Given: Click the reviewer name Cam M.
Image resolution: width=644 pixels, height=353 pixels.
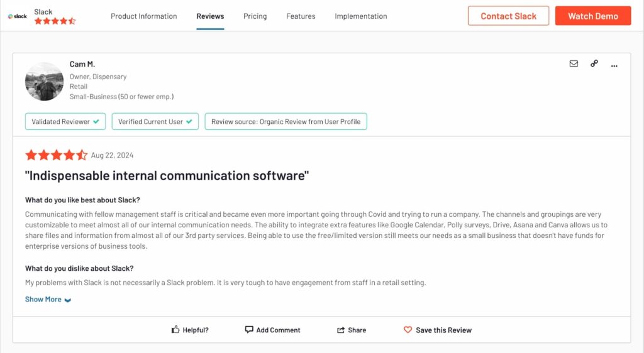Looking at the screenshot, I should click(82, 64).
